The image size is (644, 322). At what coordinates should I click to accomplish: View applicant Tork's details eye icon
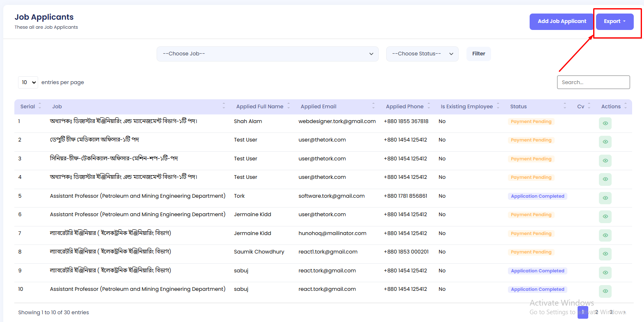[605, 198]
